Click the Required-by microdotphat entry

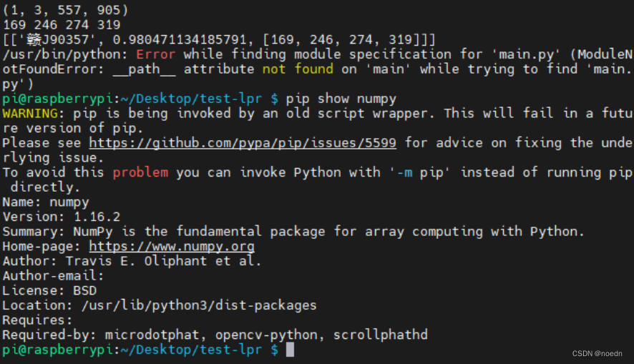coord(152,335)
